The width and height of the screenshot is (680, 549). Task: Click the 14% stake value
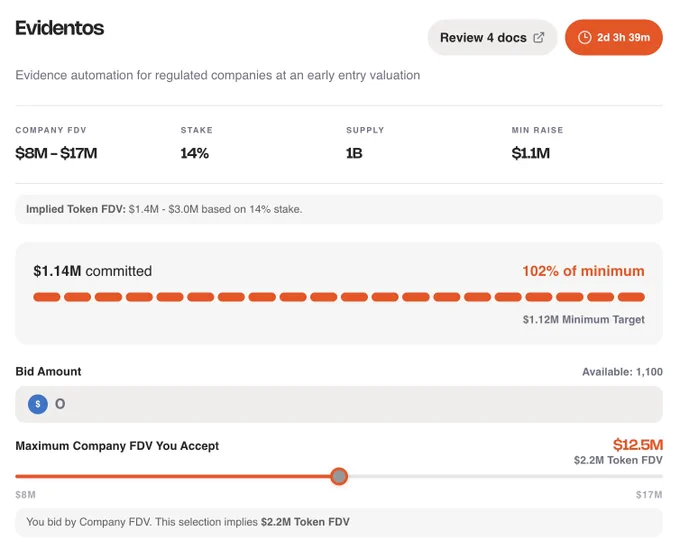click(x=195, y=153)
